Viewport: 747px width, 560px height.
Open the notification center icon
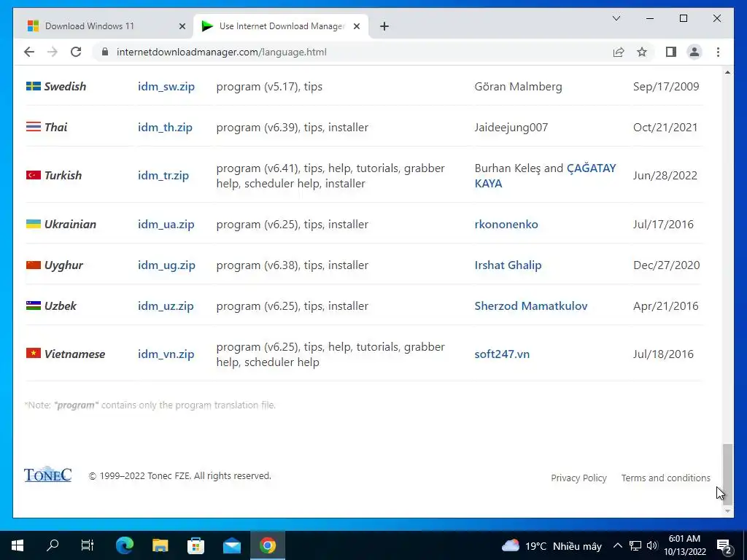tap(724, 546)
